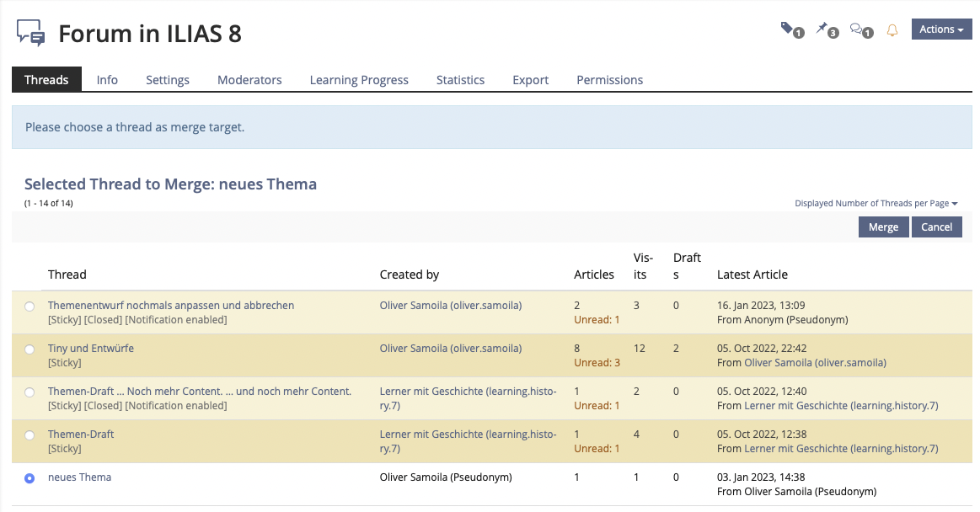Viewport: 980px width, 512px height.
Task: Open the Actions dropdown menu
Action: click(x=941, y=29)
